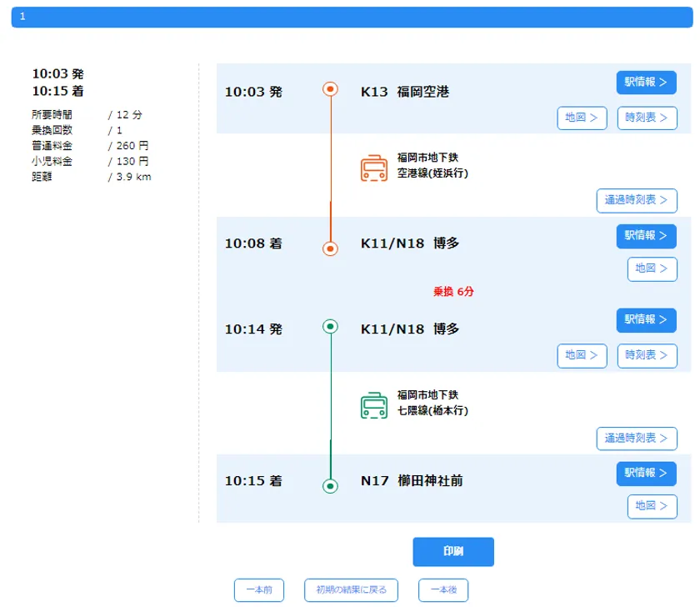Viewport: 700px width, 607px height.
Task: Click the orange Airport Line train icon
Action: [x=373, y=168]
